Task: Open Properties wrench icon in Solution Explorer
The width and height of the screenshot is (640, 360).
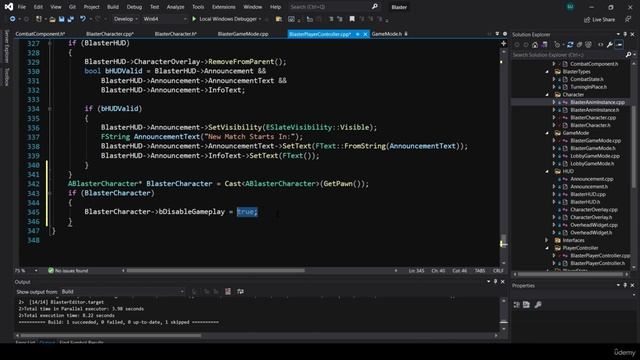Action: [x=610, y=45]
